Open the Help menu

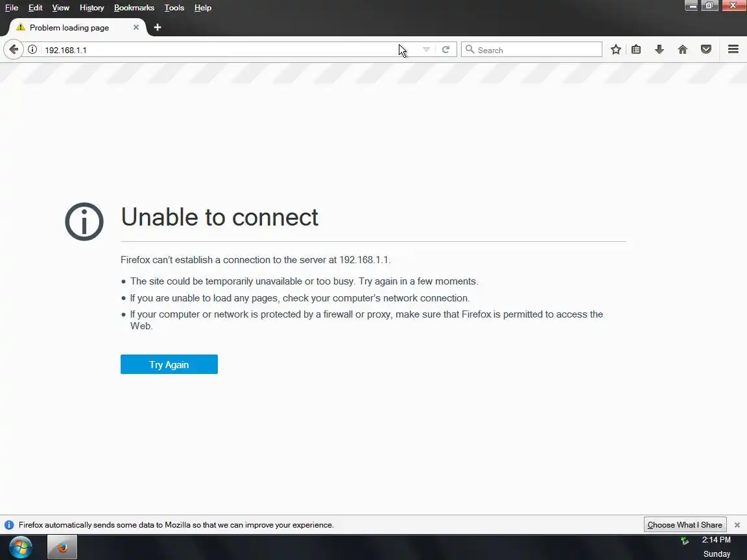[x=202, y=8]
